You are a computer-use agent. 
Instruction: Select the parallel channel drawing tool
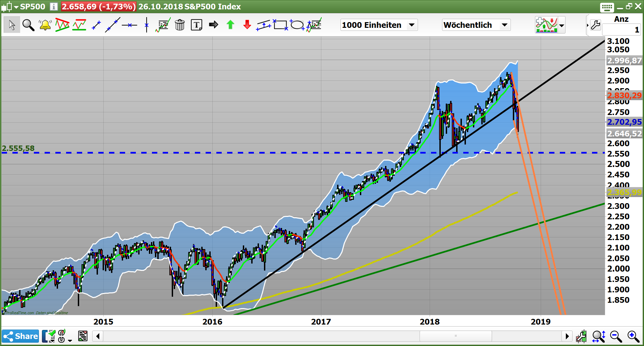coord(264,25)
